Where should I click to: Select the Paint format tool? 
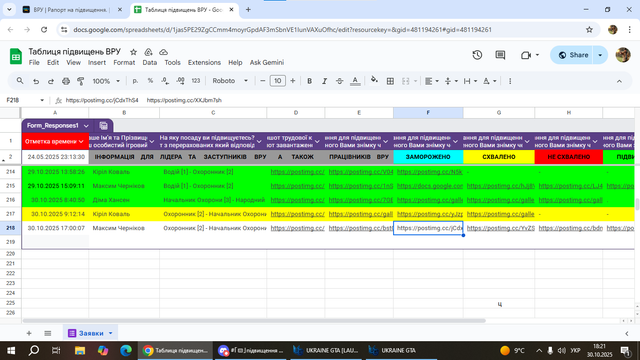click(x=80, y=81)
